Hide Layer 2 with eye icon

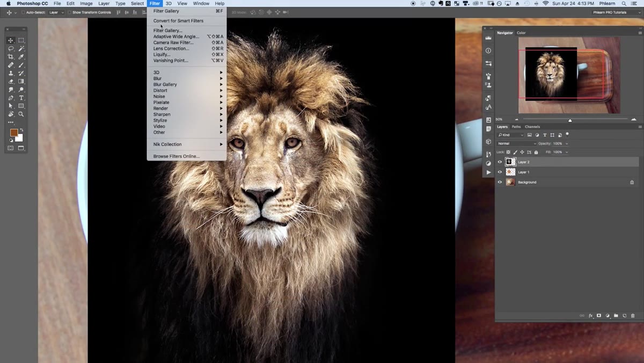point(500,162)
